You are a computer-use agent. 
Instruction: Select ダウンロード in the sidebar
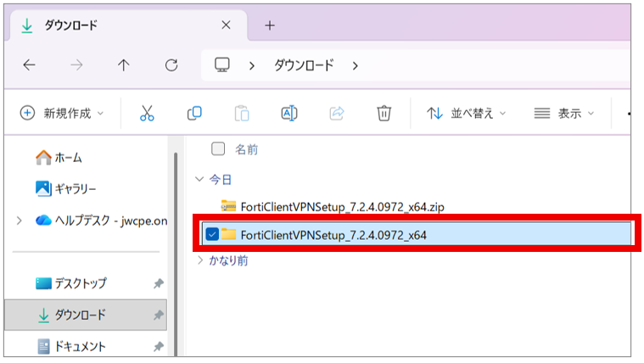click(x=86, y=315)
